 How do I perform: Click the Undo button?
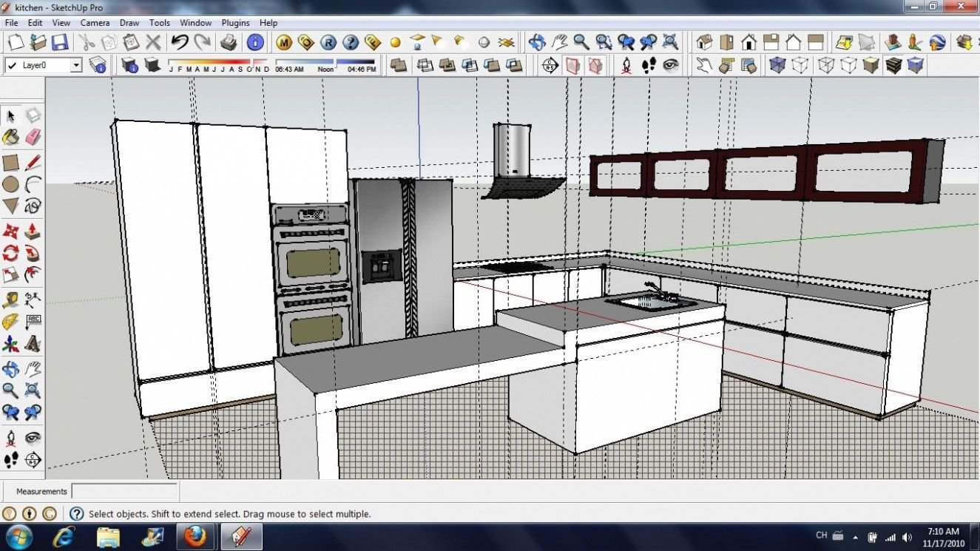(x=179, y=42)
